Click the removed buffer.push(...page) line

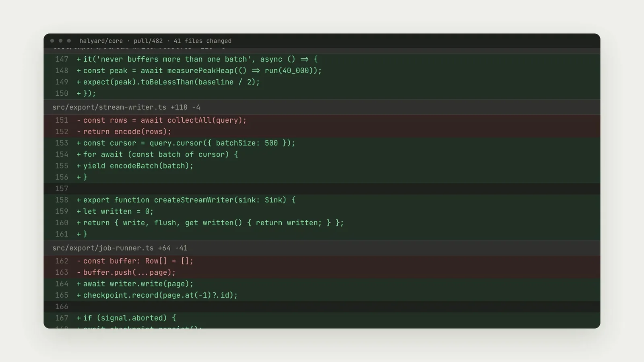322,272
